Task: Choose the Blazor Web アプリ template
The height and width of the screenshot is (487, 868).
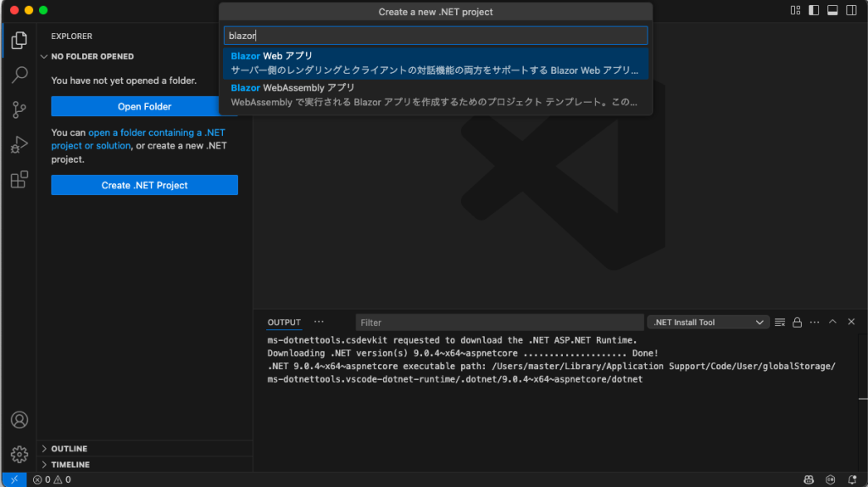Action: point(436,63)
